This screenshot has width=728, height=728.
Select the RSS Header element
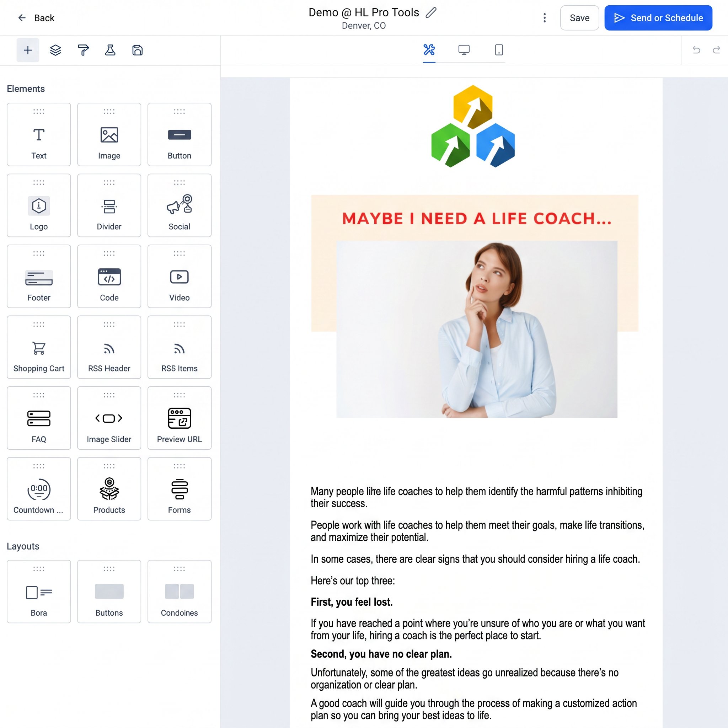[x=109, y=347]
